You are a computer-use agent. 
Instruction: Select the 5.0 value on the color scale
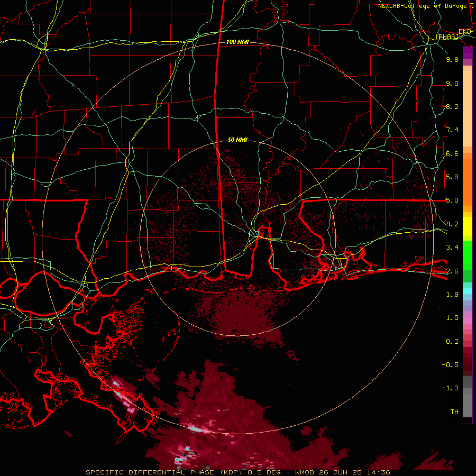click(452, 200)
